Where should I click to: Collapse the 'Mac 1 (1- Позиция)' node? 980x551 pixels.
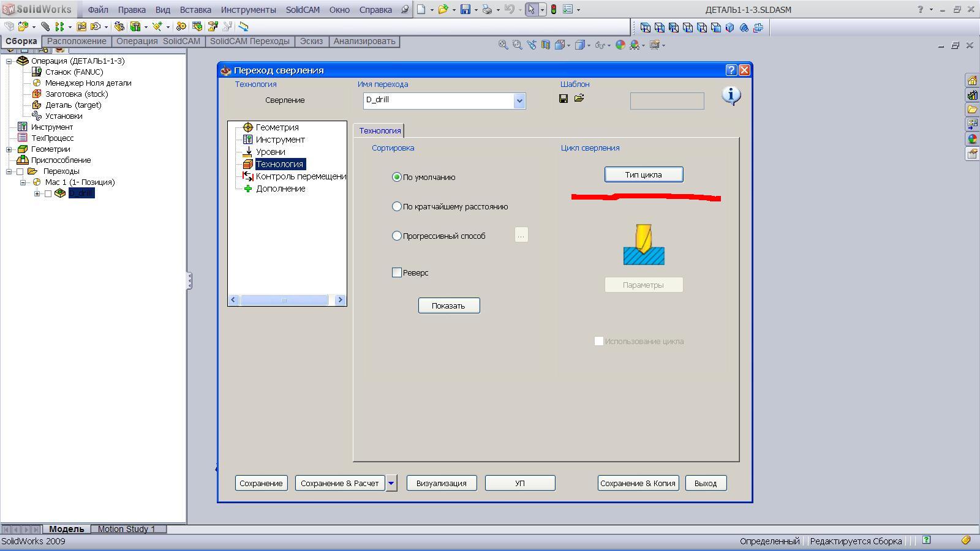[x=23, y=182]
